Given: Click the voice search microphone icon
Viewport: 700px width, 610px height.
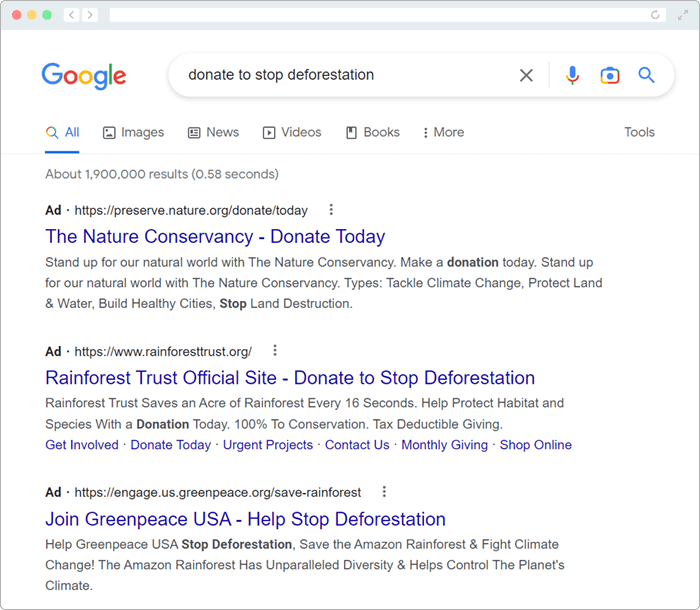Looking at the screenshot, I should (x=572, y=75).
